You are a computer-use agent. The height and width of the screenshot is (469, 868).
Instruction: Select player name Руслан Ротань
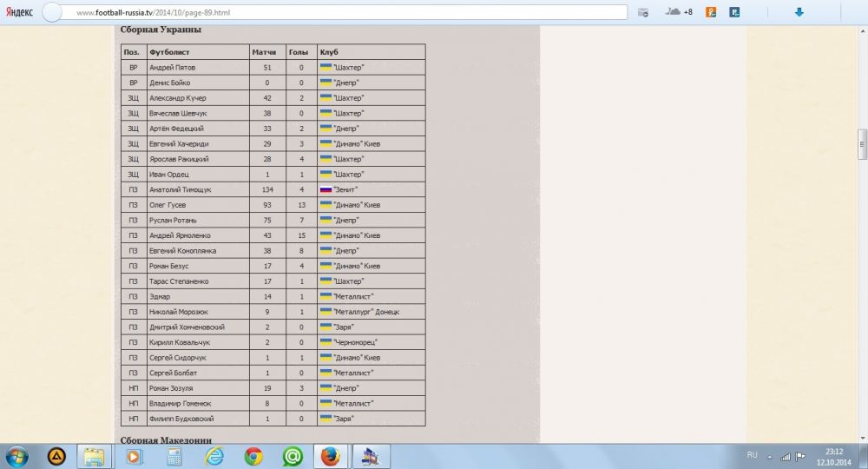click(x=173, y=221)
